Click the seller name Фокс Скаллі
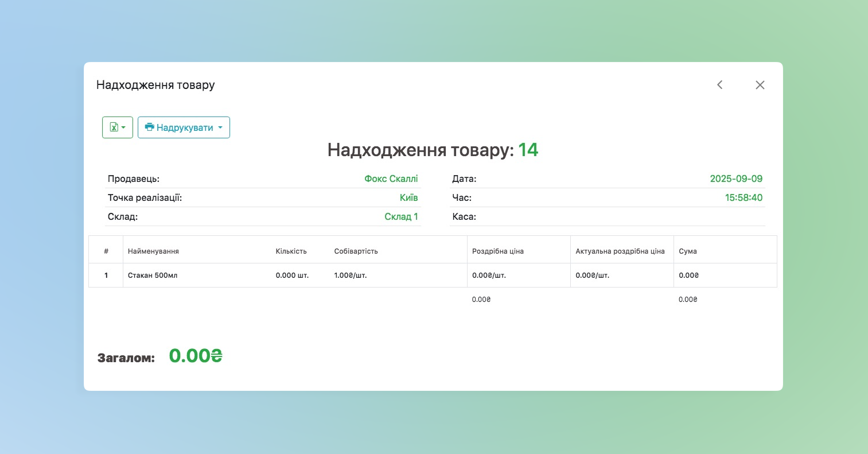The height and width of the screenshot is (454, 868). (x=391, y=179)
